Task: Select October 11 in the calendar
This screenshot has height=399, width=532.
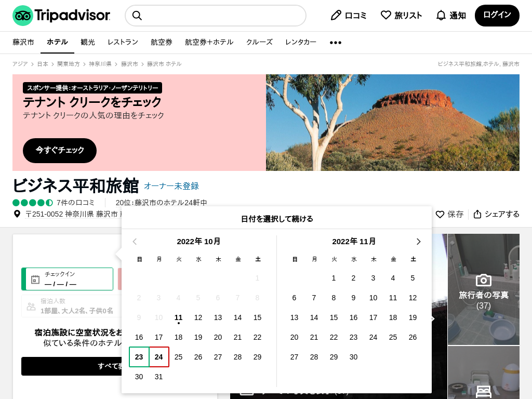Action: click(179, 317)
